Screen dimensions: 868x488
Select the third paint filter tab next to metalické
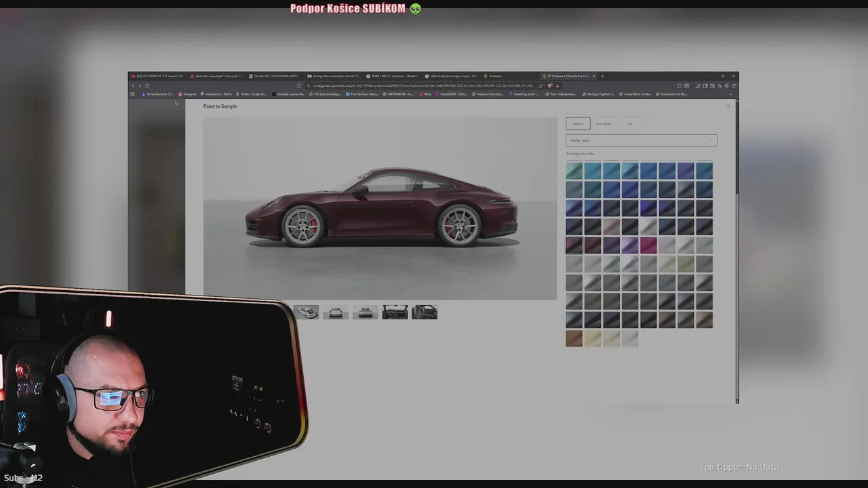(629, 123)
